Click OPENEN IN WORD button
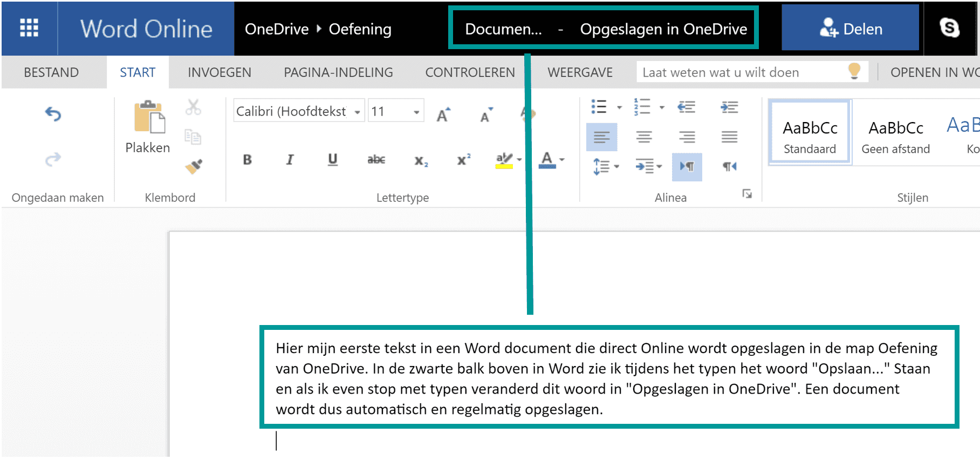 [x=935, y=72]
